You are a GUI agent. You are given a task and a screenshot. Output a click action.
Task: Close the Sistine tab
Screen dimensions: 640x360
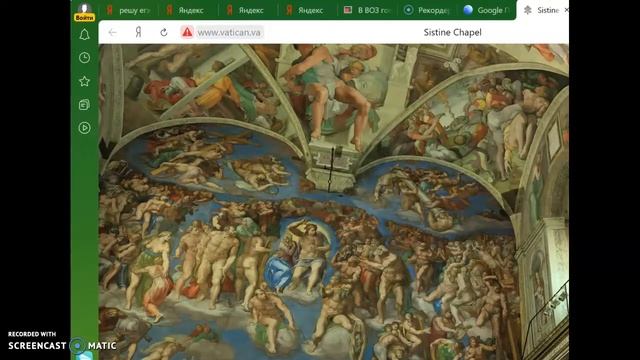pos(566,10)
